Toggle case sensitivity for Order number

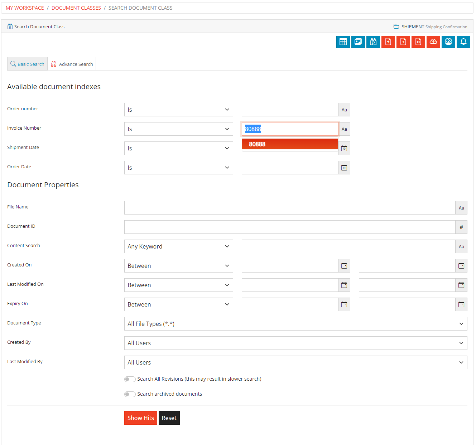(344, 110)
